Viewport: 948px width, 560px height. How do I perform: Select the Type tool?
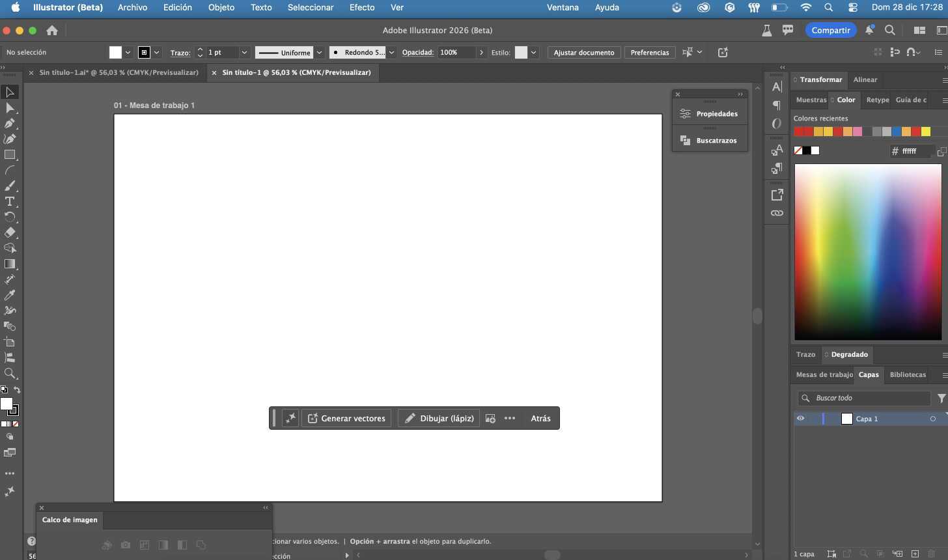pyautogui.click(x=10, y=202)
